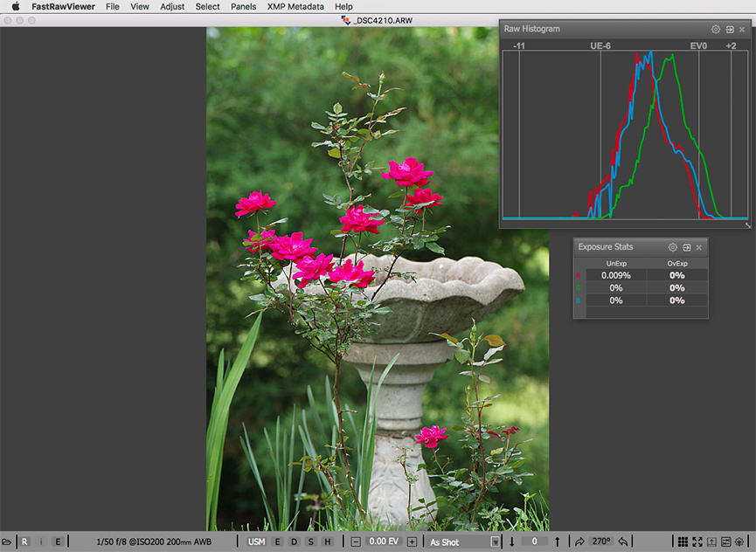Switch to fullscreen view icon
This screenshot has height=552, width=756.
(697, 542)
